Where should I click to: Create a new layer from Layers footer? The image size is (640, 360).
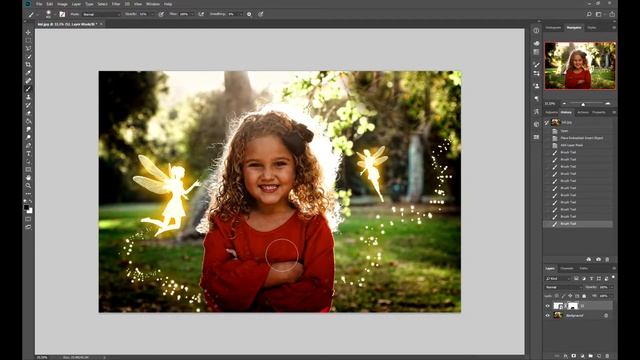pyautogui.click(x=599, y=356)
